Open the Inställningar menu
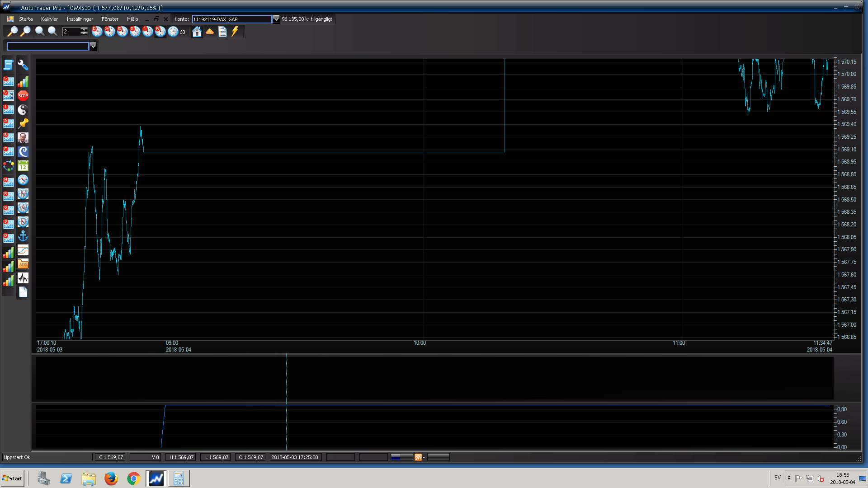The width and height of the screenshot is (868, 488). [x=80, y=19]
